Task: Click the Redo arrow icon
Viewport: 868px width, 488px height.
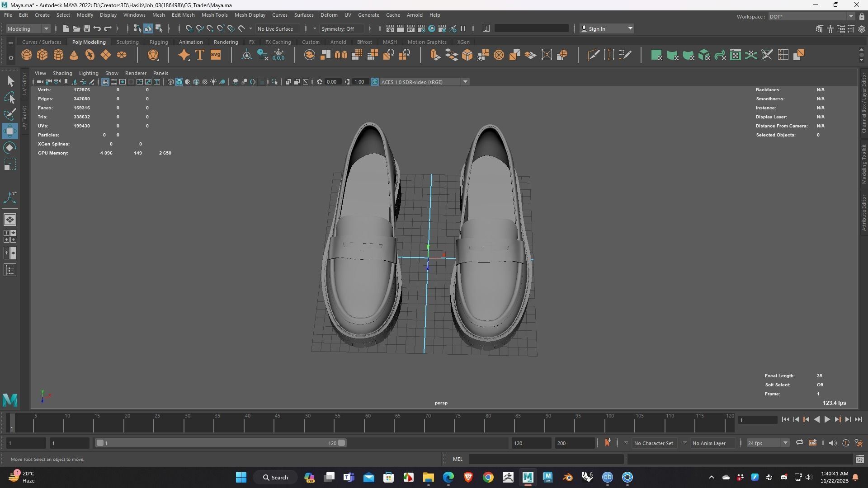Action: [108, 28]
